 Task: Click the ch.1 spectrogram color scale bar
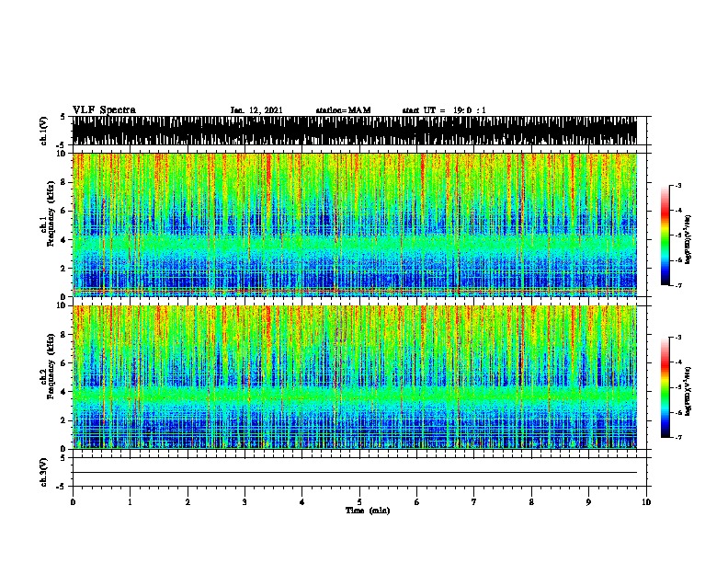pos(665,236)
